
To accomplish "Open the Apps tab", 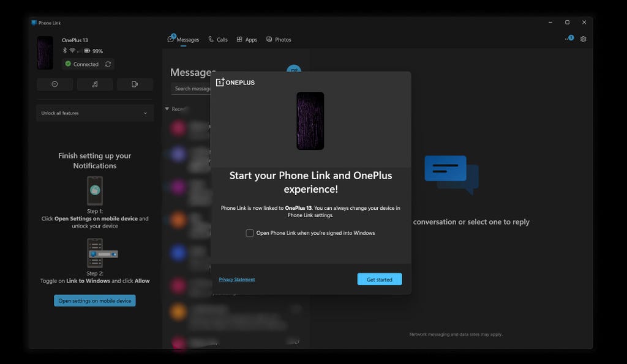I will tap(247, 40).
